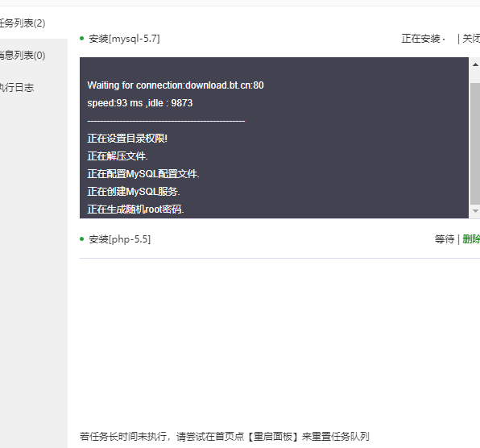This screenshot has width=480, height=448.
Task: Click the 正在创建MySQL服务. log line
Action: tap(134, 192)
